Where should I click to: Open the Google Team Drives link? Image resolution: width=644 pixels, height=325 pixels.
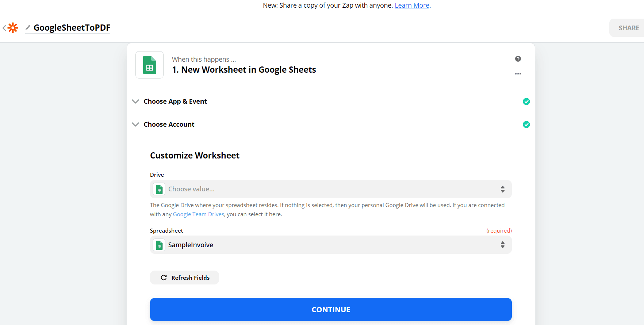(198, 214)
